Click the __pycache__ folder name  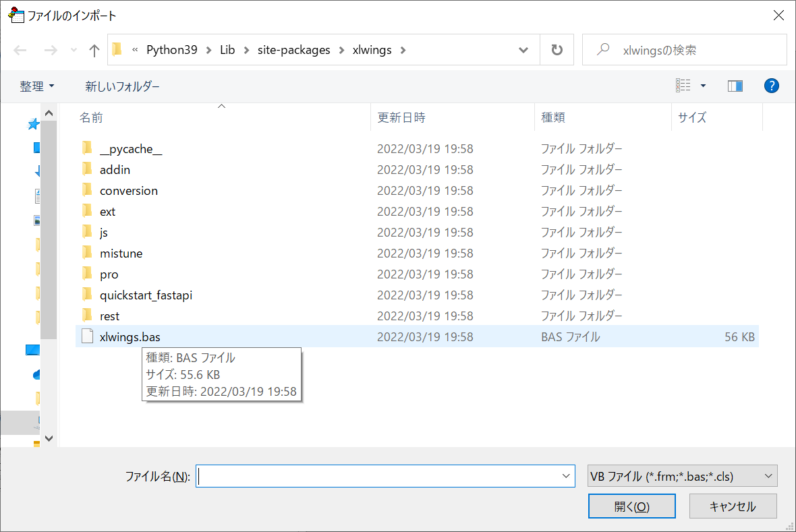click(x=131, y=149)
